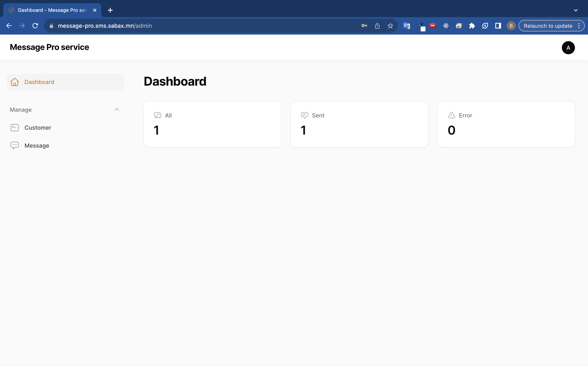This screenshot has height=367, width=588.
Task: Open the Message menu item
Action: click(x=37, y=146)
